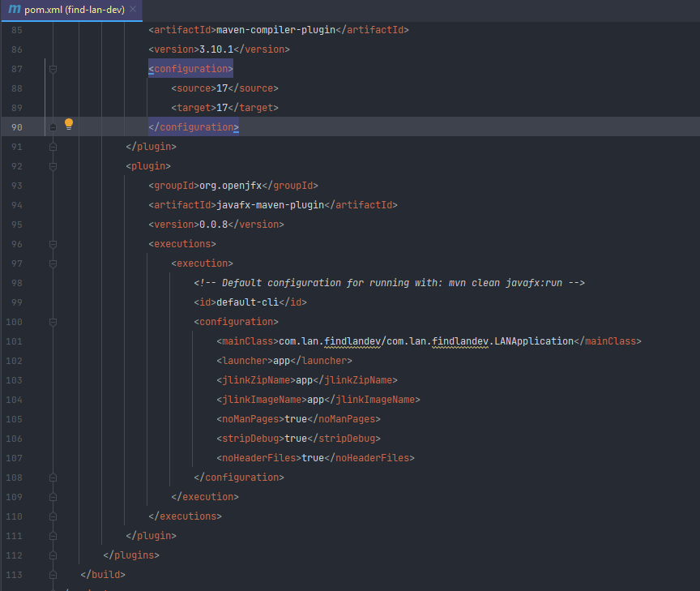Click line number 101 in the gutter
The width and height of the screenshot is (700, 591).
click(13, 341)
